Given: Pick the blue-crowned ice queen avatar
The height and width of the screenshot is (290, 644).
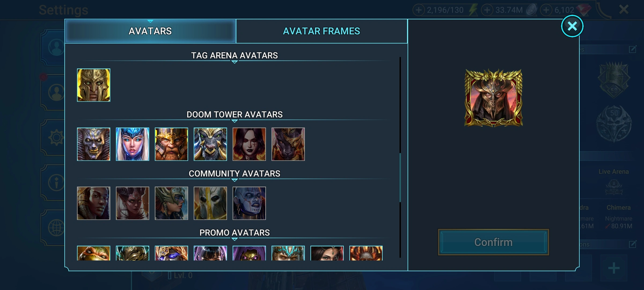Looking at the screenshot, I should 132,144.
